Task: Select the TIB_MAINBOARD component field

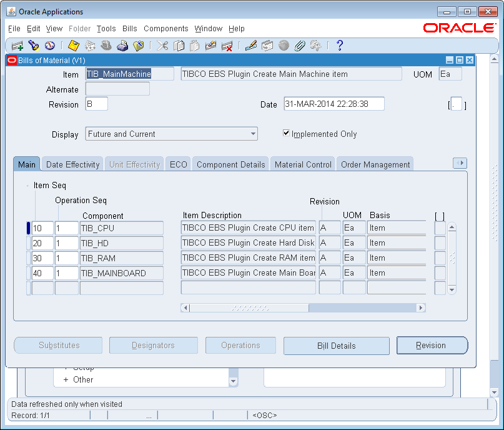Action: [122, 273]
